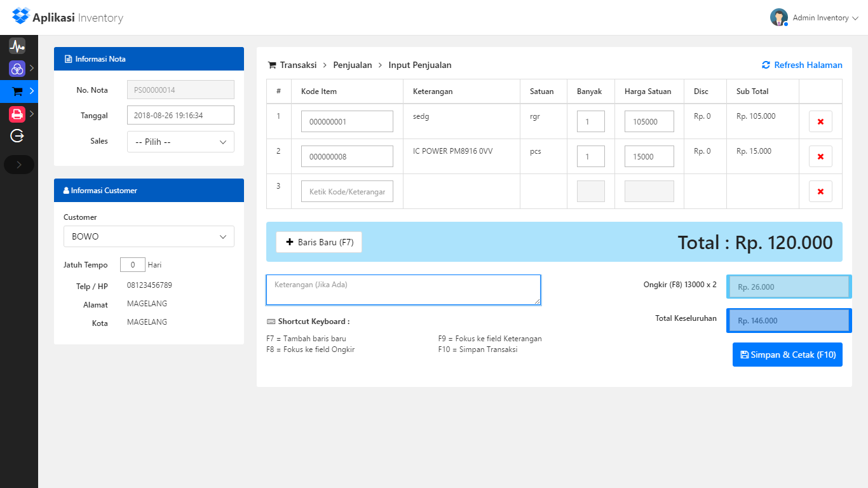This screenshot has height=488, width=868.
Task: Click Refresh Halaman link
Action: 802,65
